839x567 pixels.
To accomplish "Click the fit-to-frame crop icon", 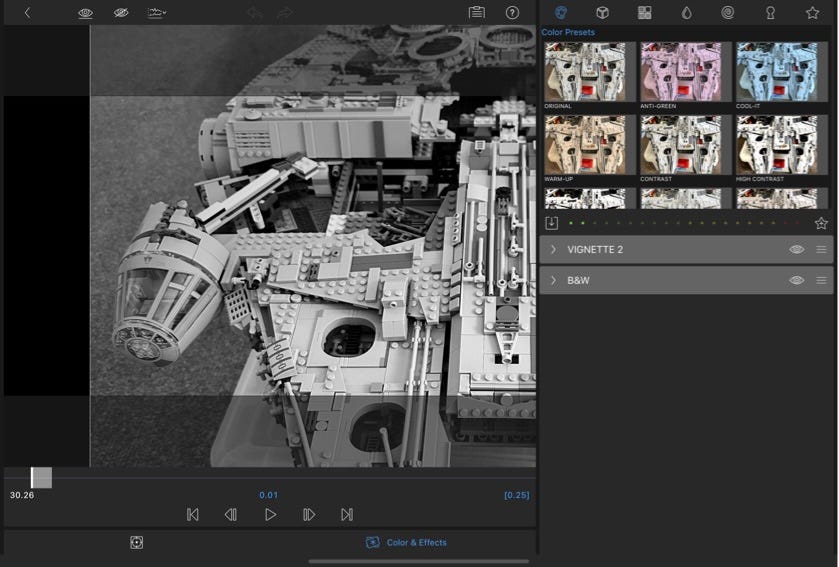I will (x=136, y=542).
